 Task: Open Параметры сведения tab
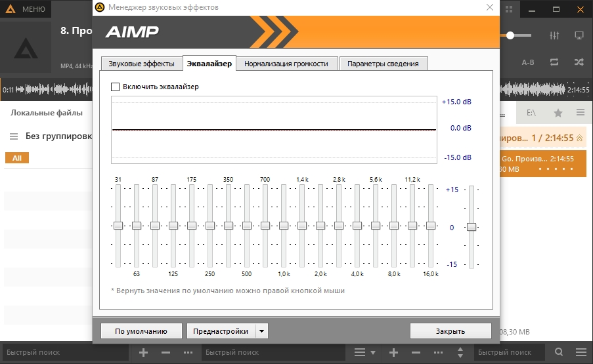tap(383, 64)
